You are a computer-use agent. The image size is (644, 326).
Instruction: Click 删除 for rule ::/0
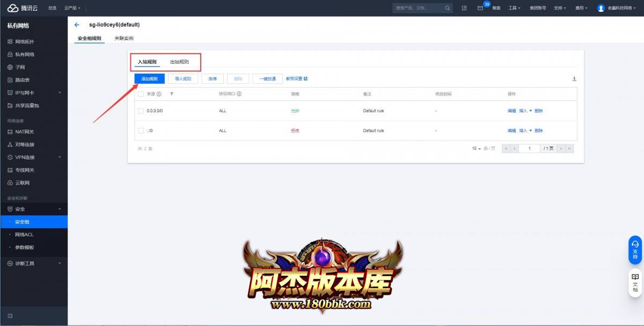point(539,131)
